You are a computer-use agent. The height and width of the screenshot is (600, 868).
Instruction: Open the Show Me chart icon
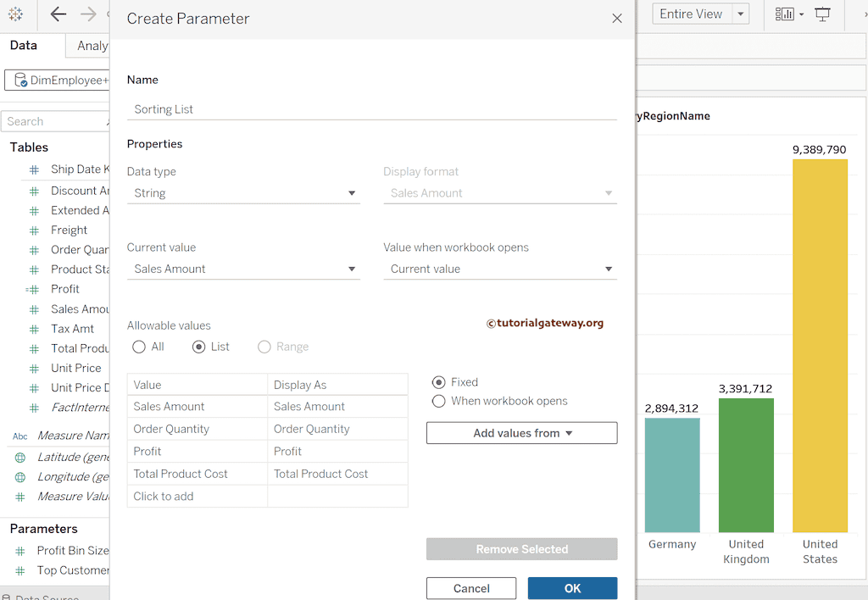(785, 14)
